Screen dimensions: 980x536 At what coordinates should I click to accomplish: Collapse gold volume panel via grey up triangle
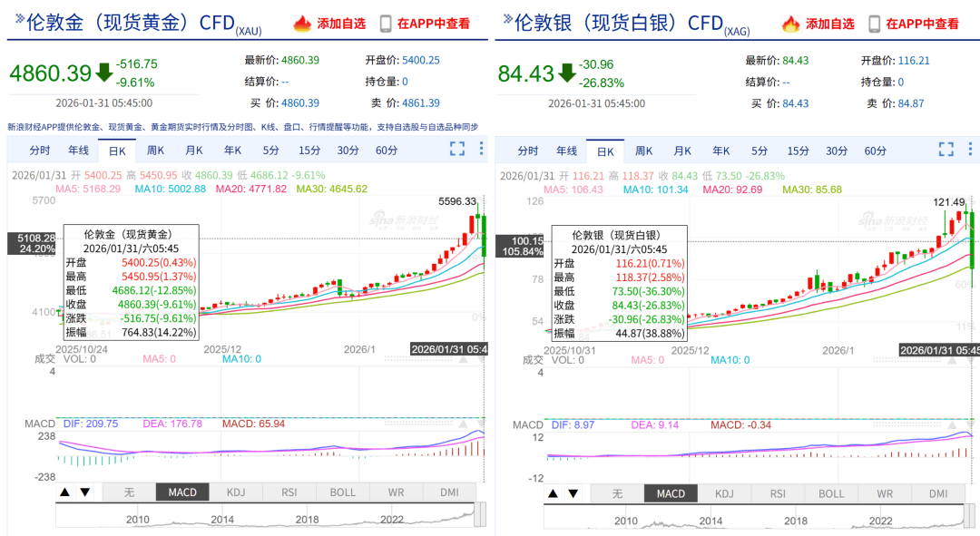tap(464, 359)
